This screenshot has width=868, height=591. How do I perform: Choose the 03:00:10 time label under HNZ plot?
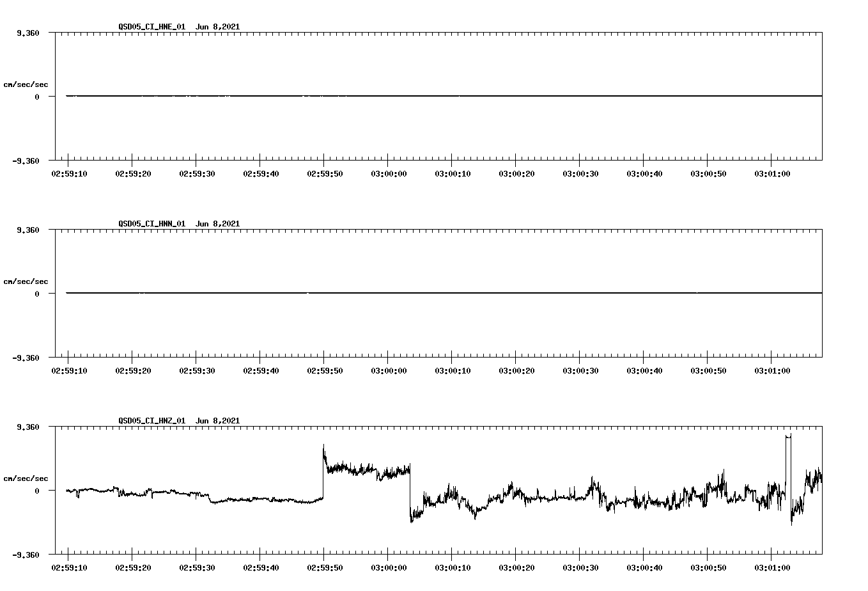(453, 567)
